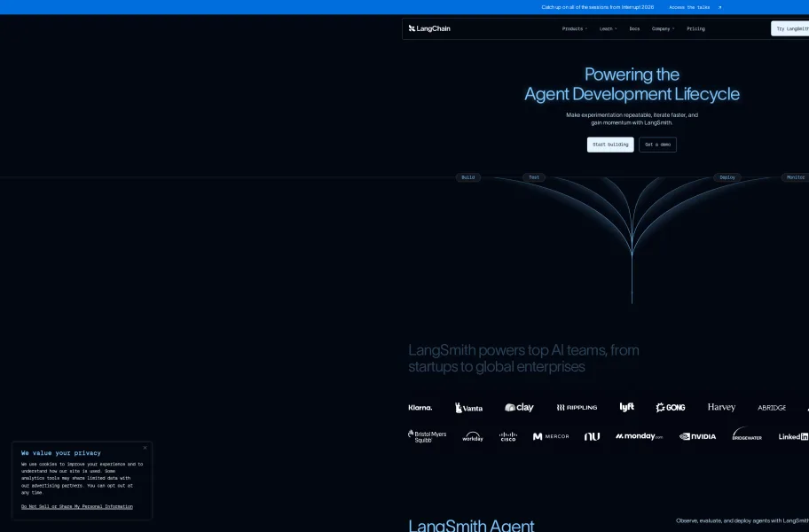Viewport: 809px width, 532px height.
Task: Click the Start building button
Action: (610, 145)
